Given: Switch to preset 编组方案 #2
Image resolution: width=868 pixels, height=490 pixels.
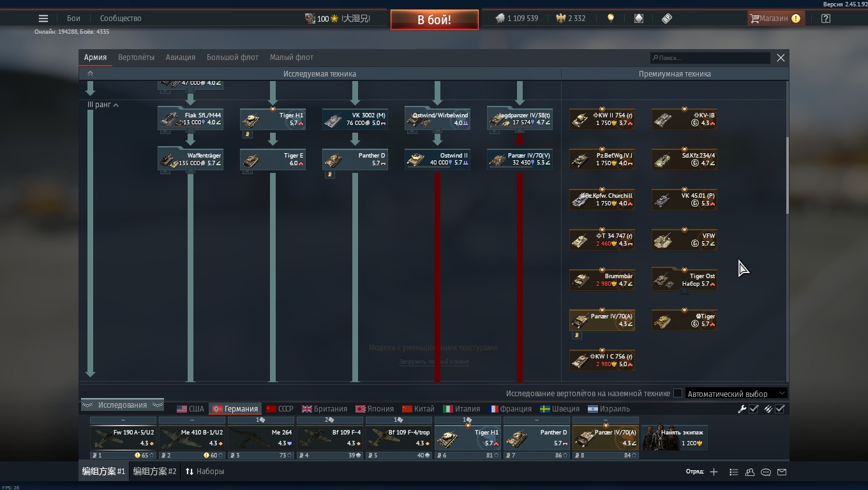Looking at the screenshot, I should (155, 471).
